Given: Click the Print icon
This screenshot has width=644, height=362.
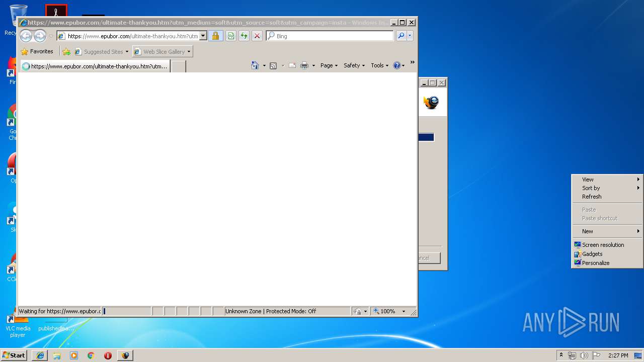Looking at the screenshot, I should coord(304,65).
